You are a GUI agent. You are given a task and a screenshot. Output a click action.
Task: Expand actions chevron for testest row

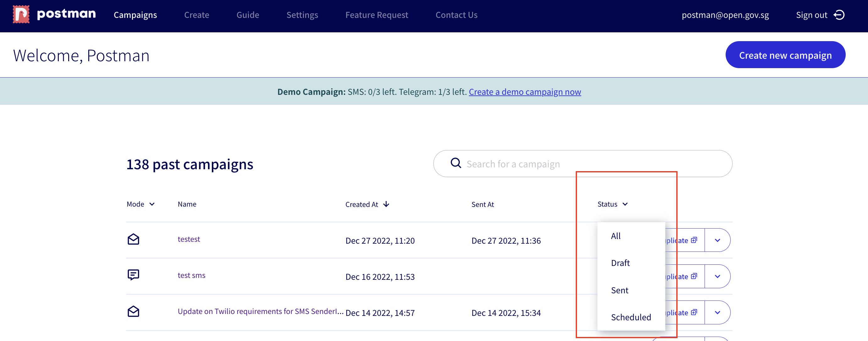(717, 240)
